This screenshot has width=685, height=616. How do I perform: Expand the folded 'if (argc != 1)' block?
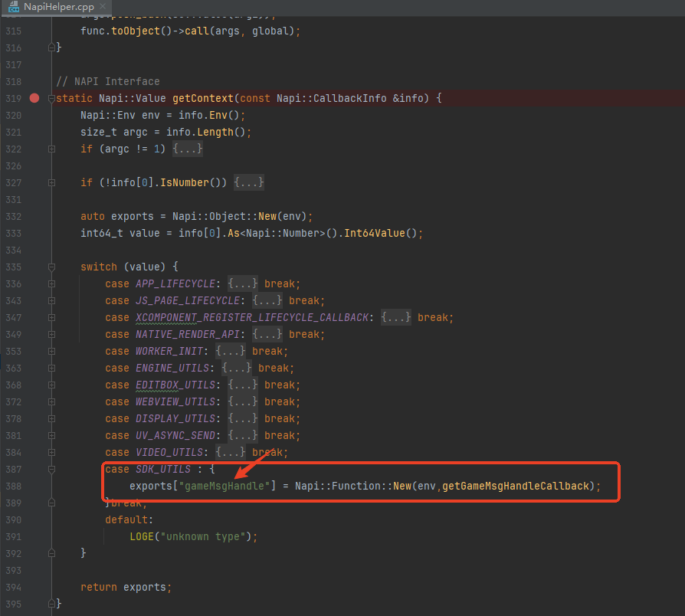(x=51, y=149)
